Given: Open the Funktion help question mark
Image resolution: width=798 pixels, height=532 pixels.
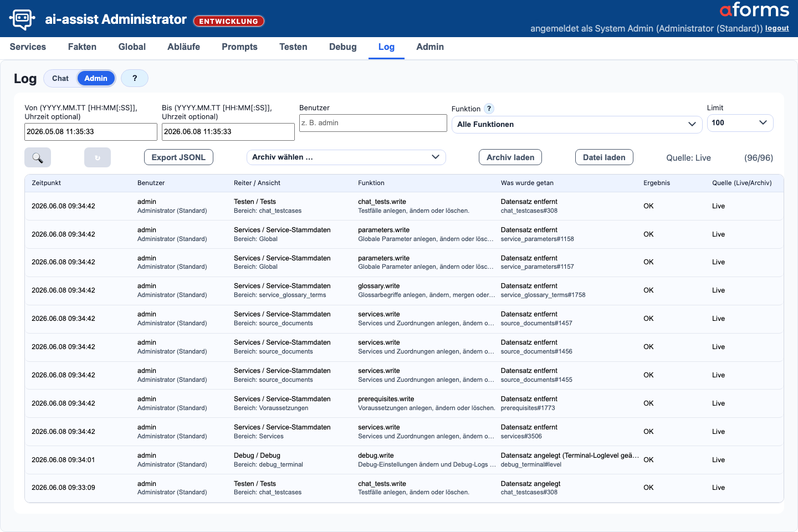Looking at the screenshot, I should click(x=489, y=109).
